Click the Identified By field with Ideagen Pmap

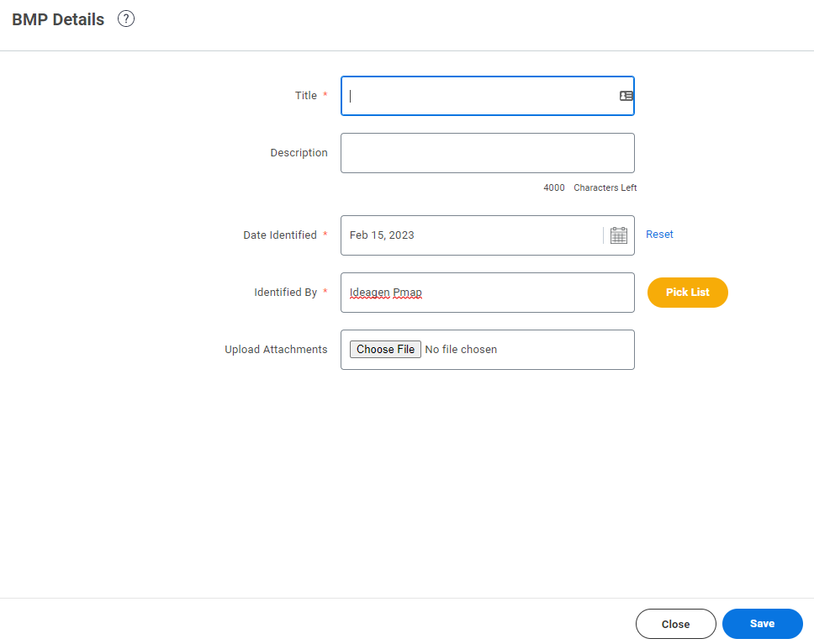pyautogui.click(x=488, y=293)
